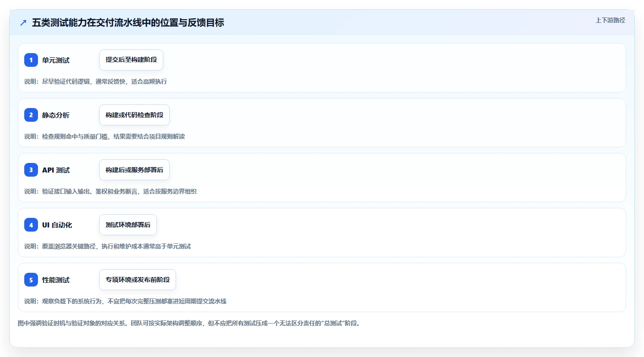Click the number 5 badge for 性能测试

click(x=31, y=280)
